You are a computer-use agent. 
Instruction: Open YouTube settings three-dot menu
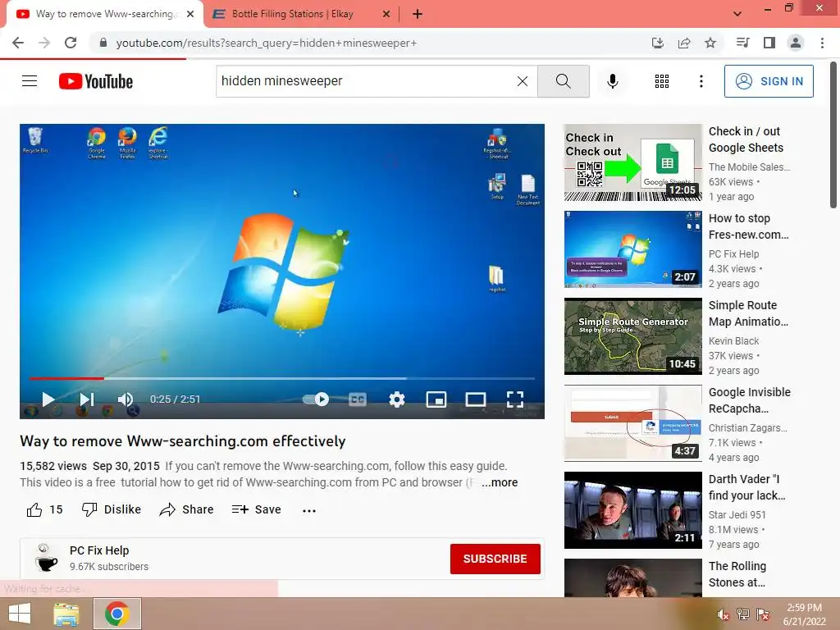701,81
